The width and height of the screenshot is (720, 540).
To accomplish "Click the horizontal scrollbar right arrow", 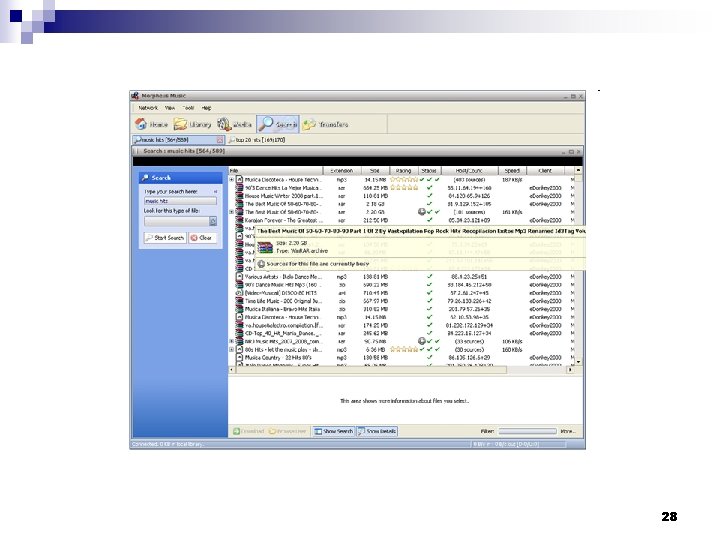I will pyautogui.click(x=570, y=370).
